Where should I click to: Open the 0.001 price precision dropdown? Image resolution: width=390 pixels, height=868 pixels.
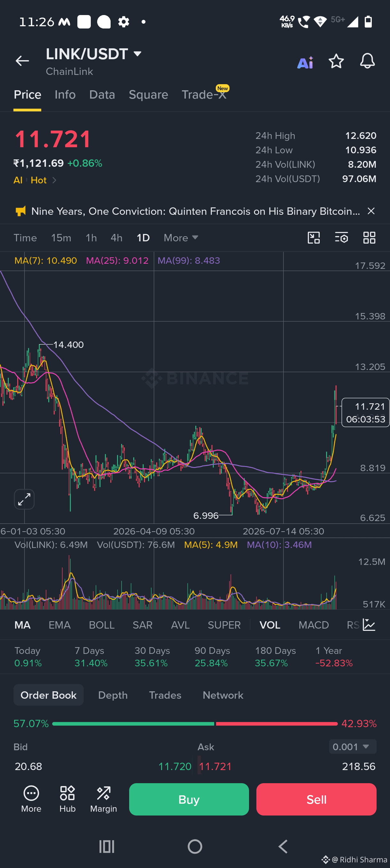352,747
